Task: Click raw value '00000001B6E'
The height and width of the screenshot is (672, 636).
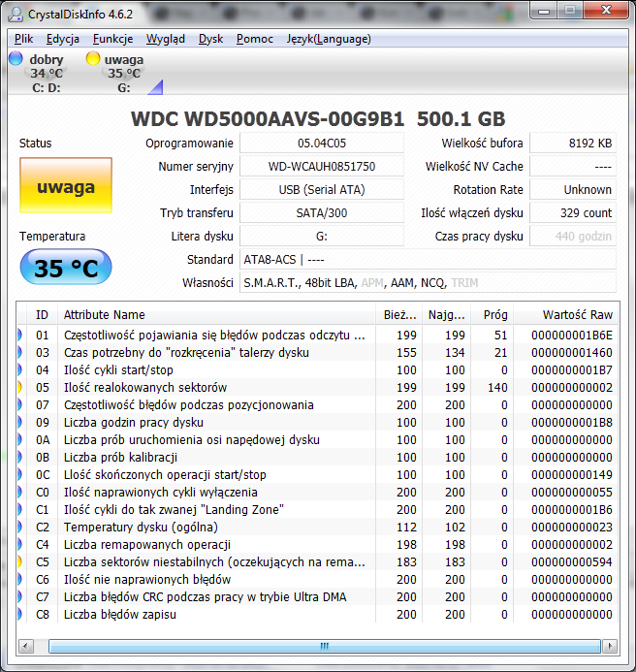Action: tap(572, 336)
